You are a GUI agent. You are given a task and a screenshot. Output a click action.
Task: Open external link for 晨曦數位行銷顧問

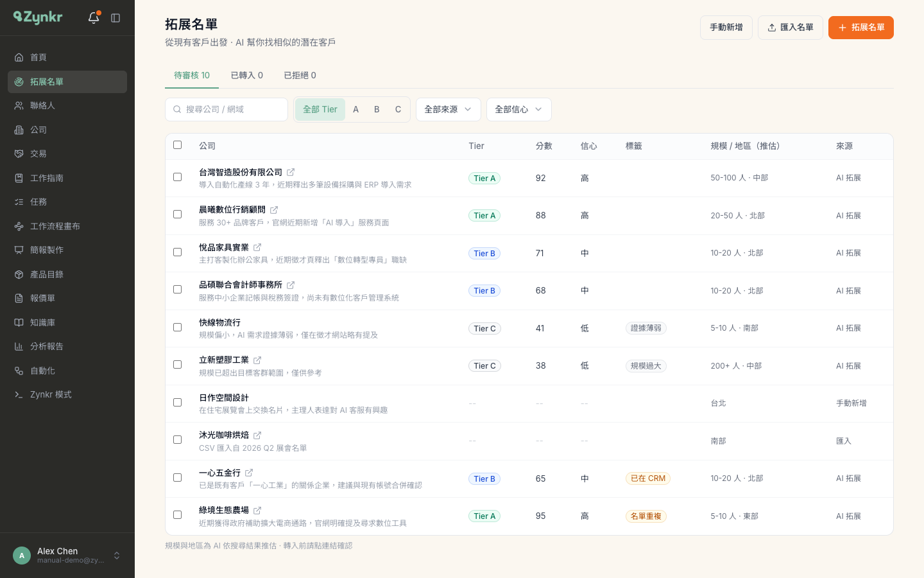(274, 210)
